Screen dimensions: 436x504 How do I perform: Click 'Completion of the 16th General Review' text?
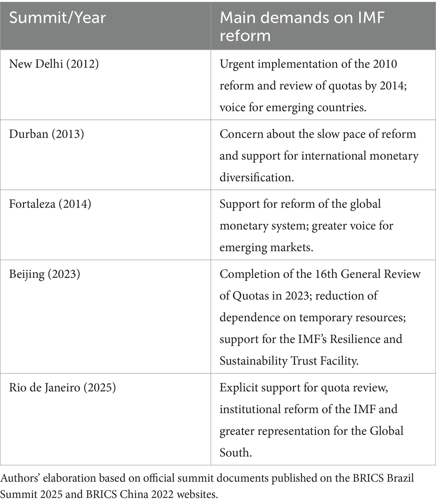[x=320, y=274]
